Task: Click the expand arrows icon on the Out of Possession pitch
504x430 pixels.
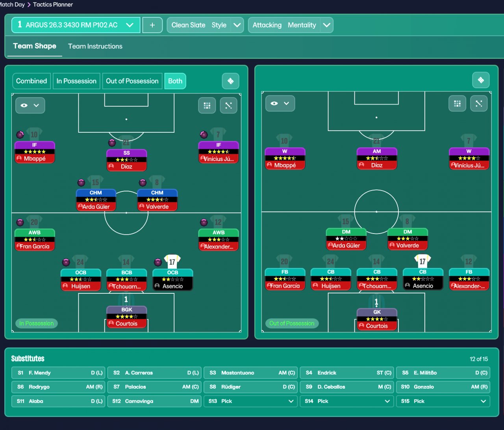Action: tap(479, 104)
